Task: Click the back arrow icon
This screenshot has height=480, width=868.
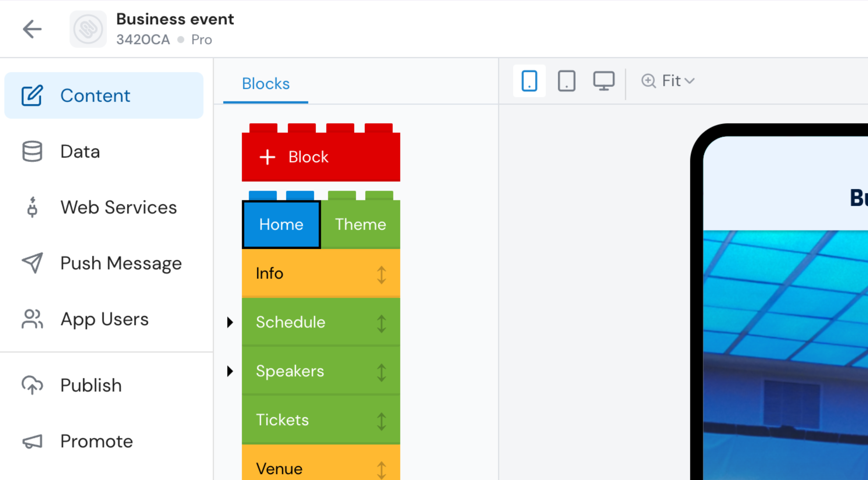Action: [x=32, y=29]
